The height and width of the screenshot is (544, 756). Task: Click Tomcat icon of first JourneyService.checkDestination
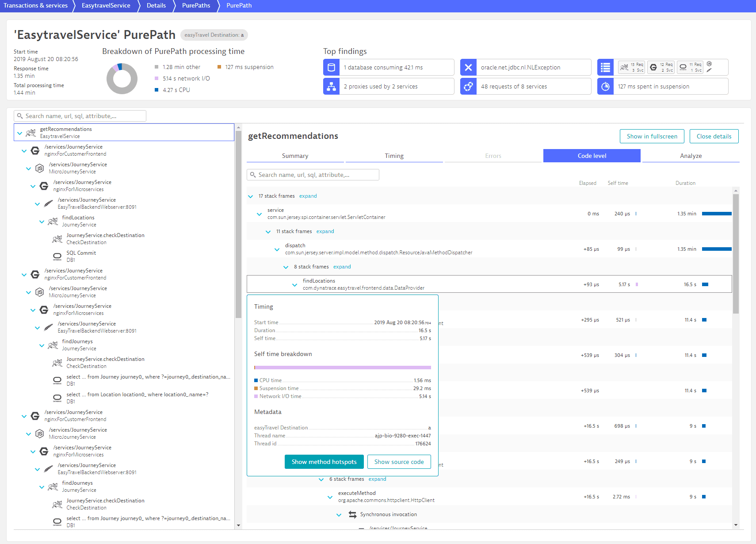click(x=57, y=239)
